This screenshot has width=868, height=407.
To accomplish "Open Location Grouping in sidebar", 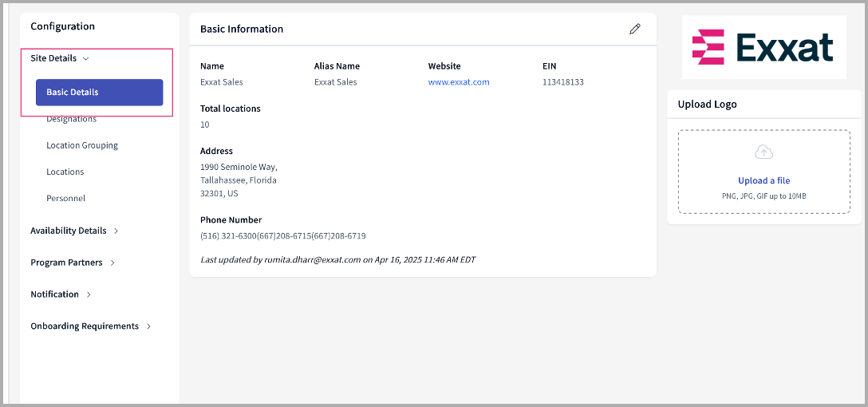I will coord(82,145).
